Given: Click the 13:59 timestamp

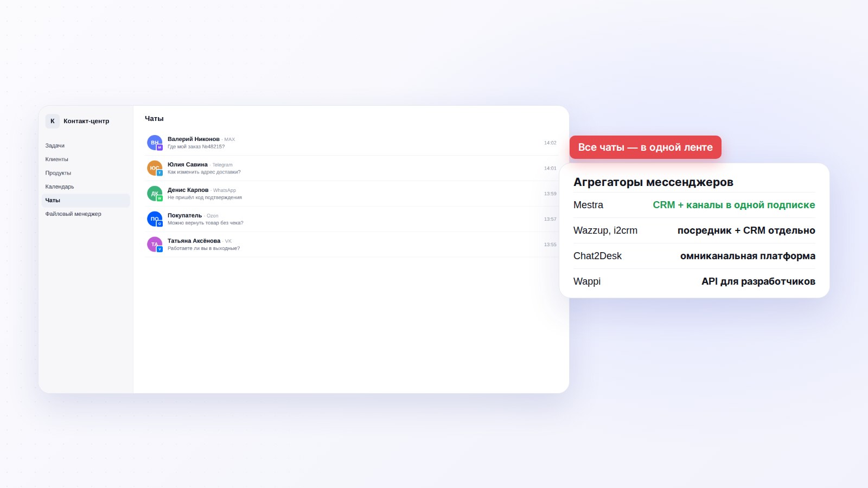Looking at the screenshot, I should (x=550, y=194).
